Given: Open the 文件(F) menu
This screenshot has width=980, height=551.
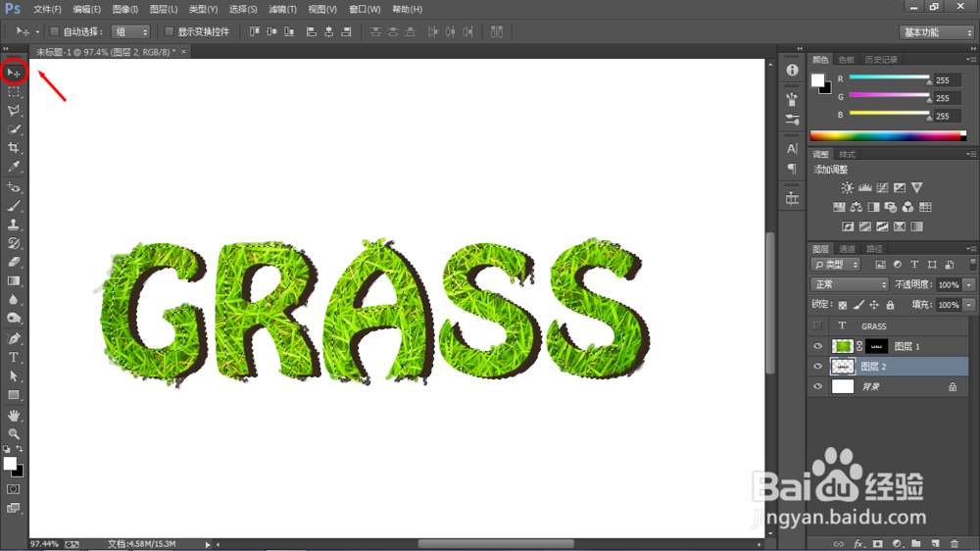Looking at the screenshot, I should [47, 10].
